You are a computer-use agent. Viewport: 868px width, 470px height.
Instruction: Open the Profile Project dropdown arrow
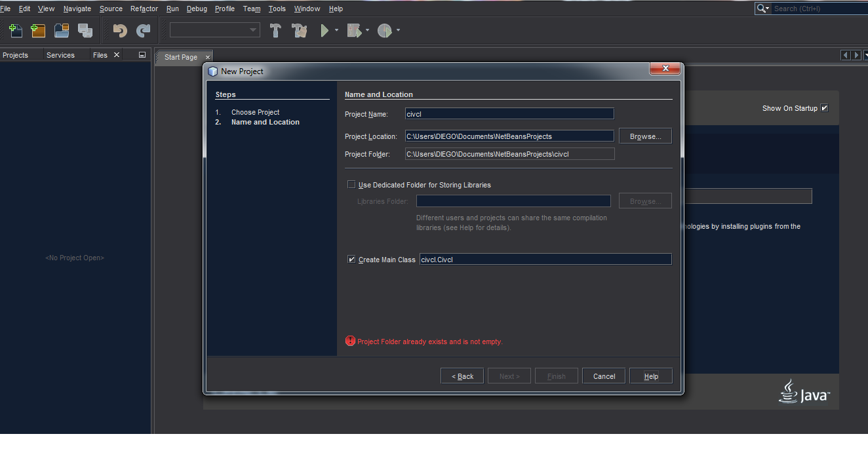[x=398, y=30]
